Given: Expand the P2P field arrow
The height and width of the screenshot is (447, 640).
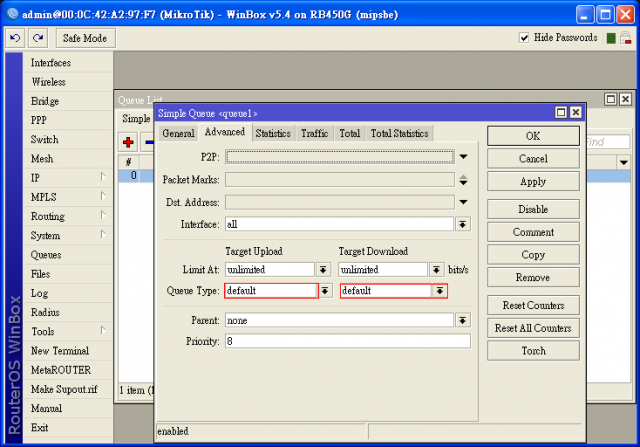Looking at the screenshot, I should point(463,157).
